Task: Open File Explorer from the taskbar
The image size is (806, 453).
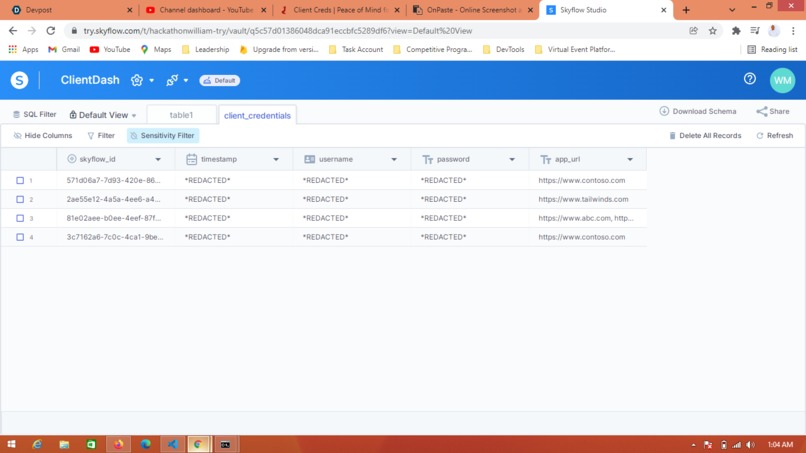Action: coord(64,444)
